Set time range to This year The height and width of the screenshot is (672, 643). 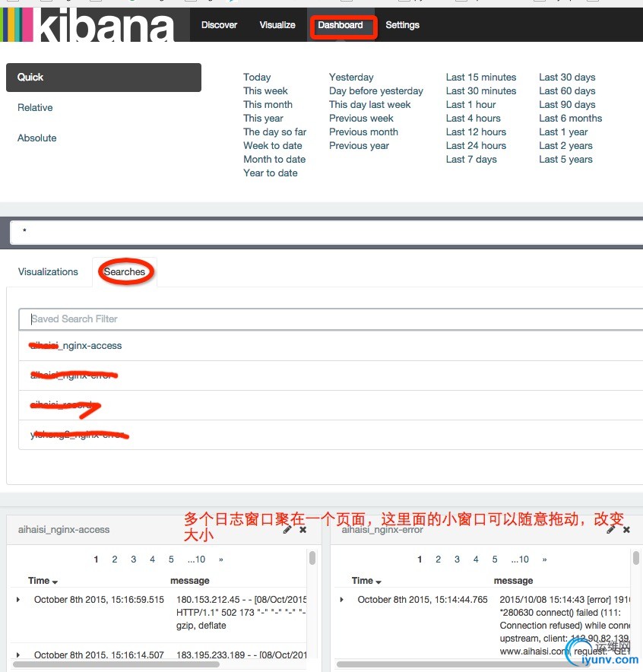pyautogui.click(x=263, y=119)
